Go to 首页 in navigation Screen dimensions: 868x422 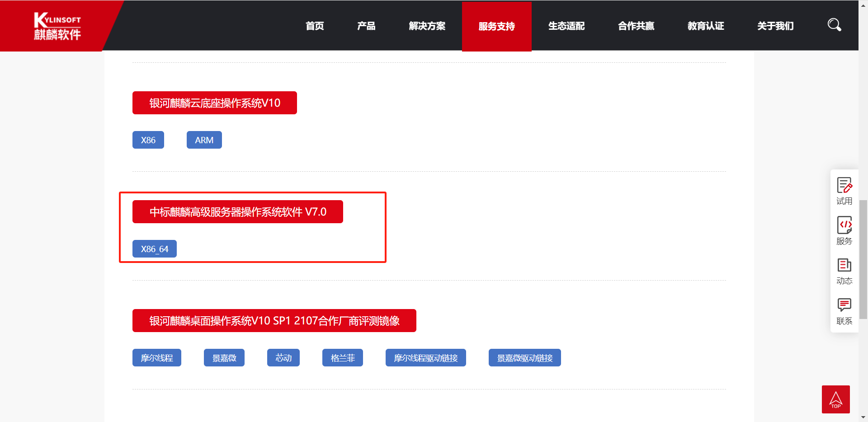315,26
